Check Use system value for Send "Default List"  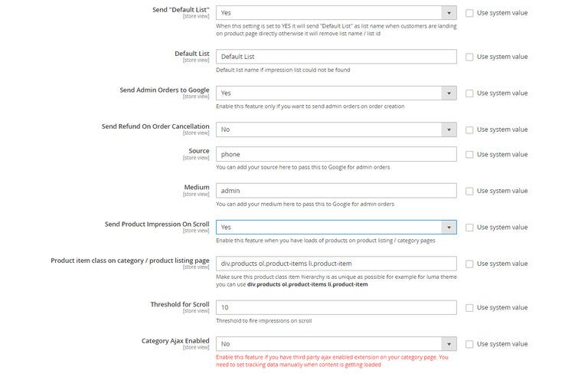[469, 13]
